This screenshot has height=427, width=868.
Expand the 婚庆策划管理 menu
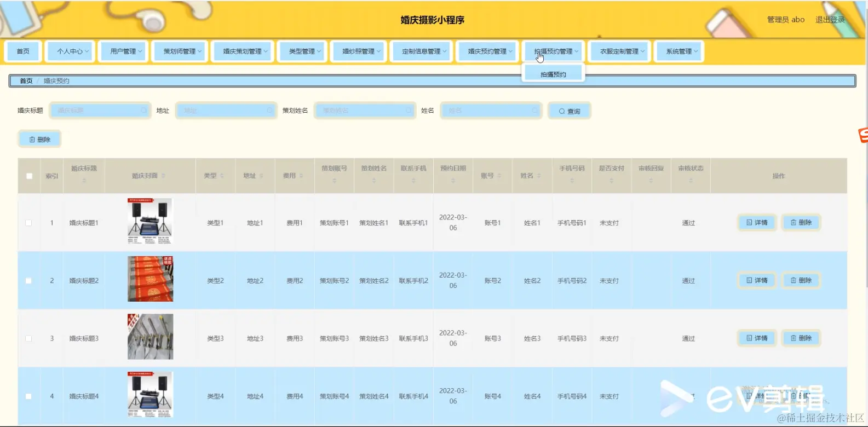coord(244,51)
